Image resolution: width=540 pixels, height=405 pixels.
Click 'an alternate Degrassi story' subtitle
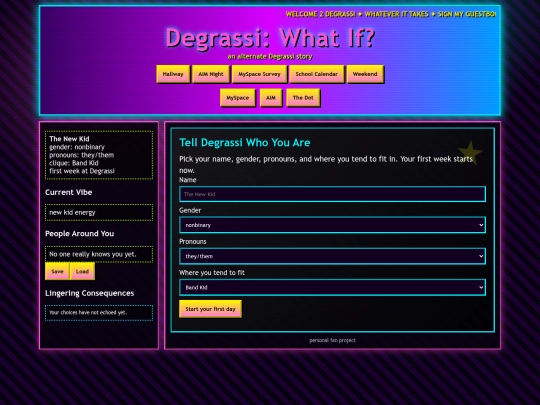coord(270,56)
